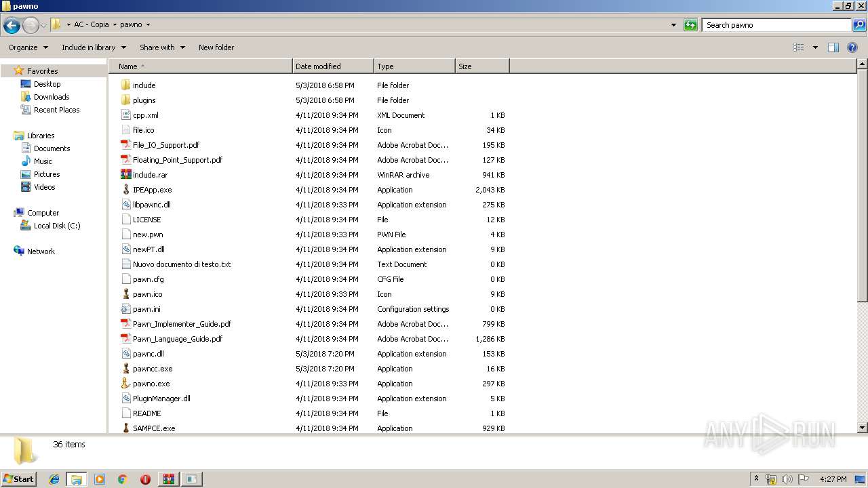Click the AC - Copia breadcrumb segment
The image size is (868, 488).
(91, 25)
